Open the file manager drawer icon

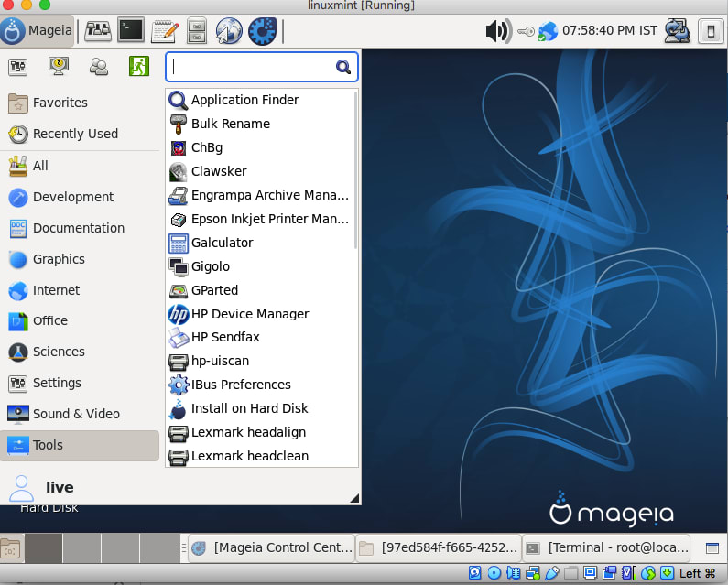197,31
